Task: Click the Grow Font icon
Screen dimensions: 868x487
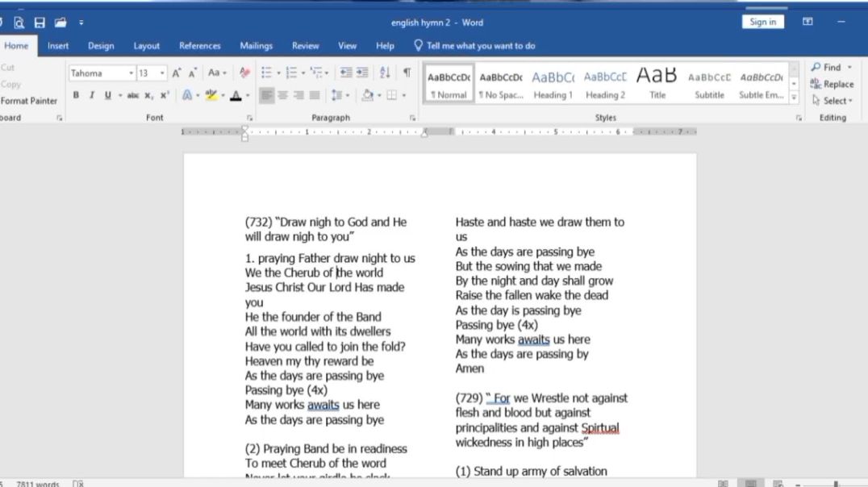Action: (177, 73)
